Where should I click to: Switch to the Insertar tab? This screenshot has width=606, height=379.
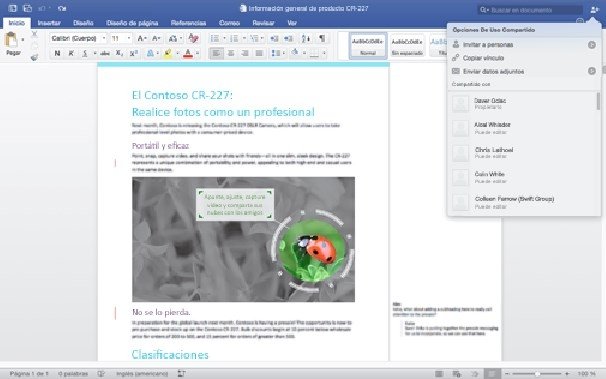coord(49,23)
